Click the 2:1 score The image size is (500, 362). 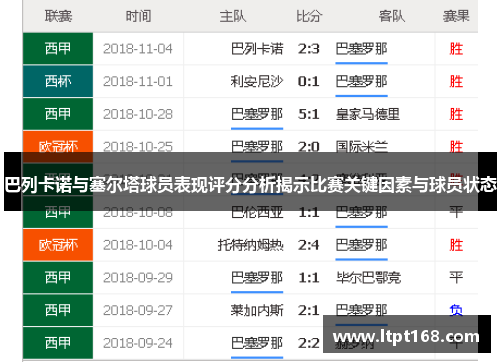[x=309, y=310]
